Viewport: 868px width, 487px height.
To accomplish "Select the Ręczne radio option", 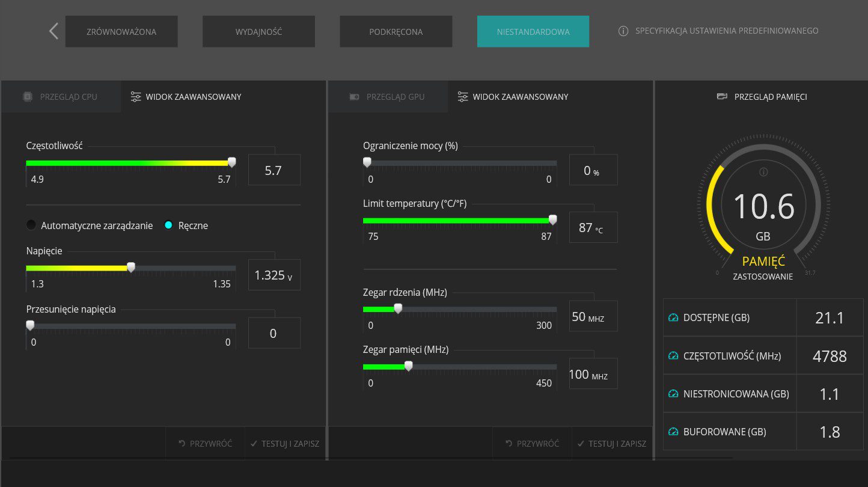I will point(168,225).
